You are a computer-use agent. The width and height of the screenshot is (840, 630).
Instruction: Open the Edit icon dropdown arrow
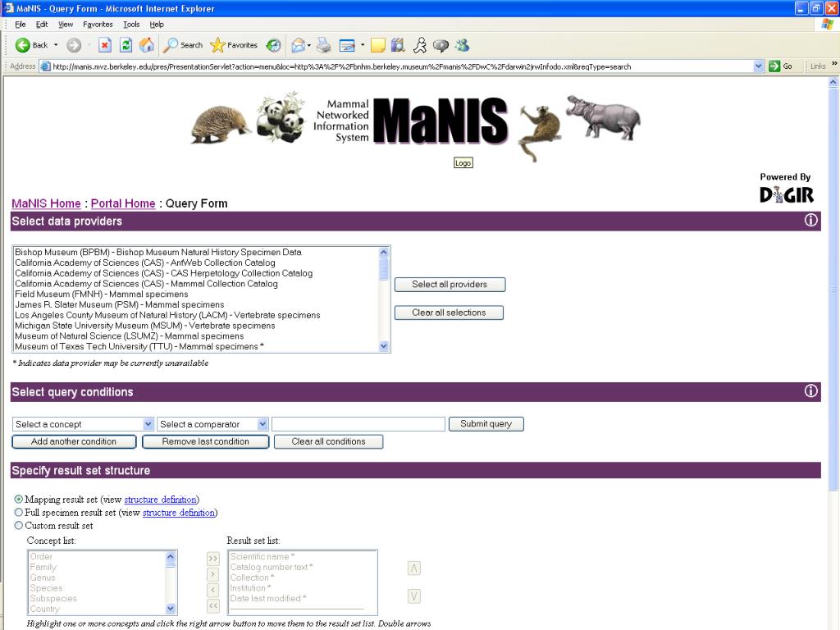(363, 46)
